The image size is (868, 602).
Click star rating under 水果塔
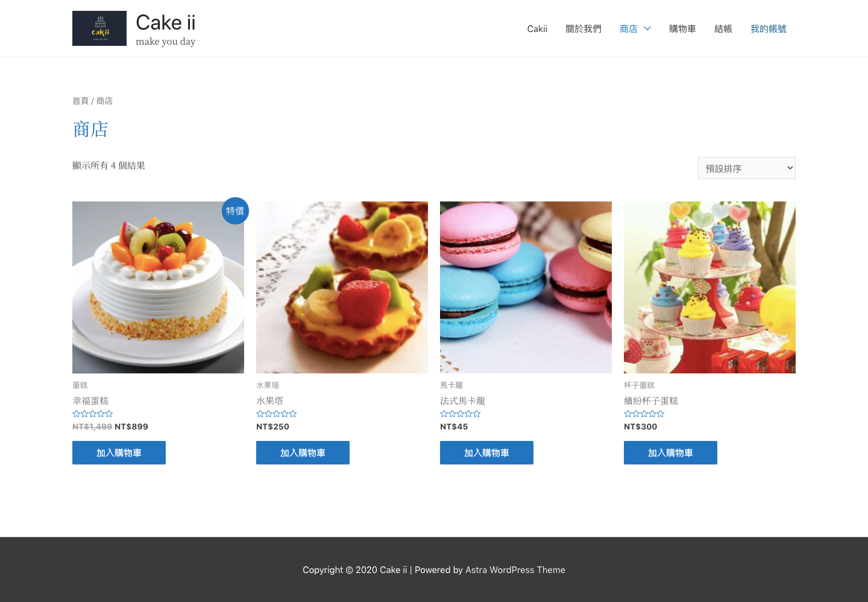pyautogui.click(x=277, y=414)
